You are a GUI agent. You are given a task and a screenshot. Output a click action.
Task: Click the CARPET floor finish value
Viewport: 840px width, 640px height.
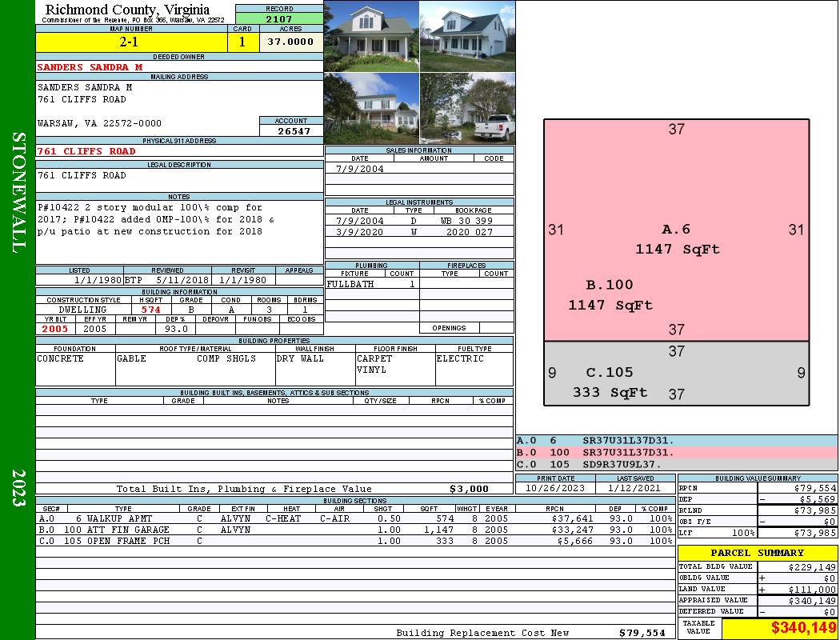374,358
